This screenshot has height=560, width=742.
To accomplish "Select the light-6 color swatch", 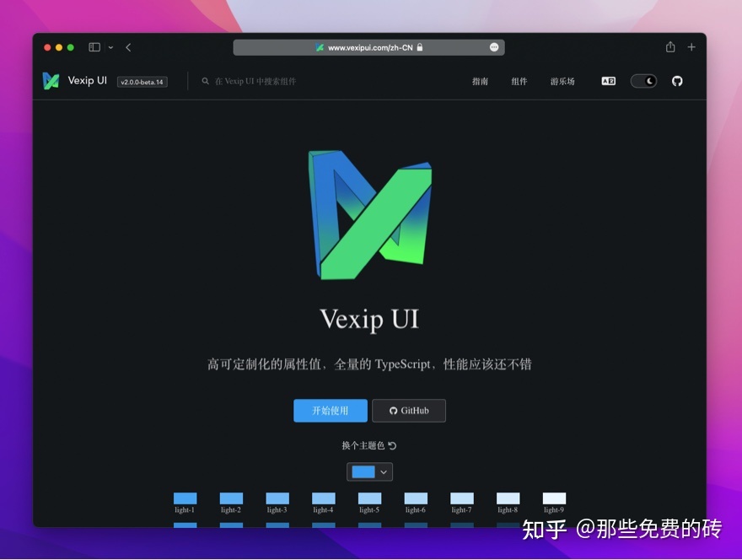I will click(416, 498).
